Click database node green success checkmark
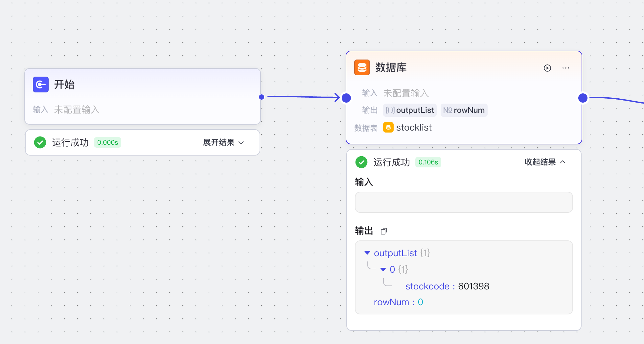644x344 pixels. tap(361, 162)
